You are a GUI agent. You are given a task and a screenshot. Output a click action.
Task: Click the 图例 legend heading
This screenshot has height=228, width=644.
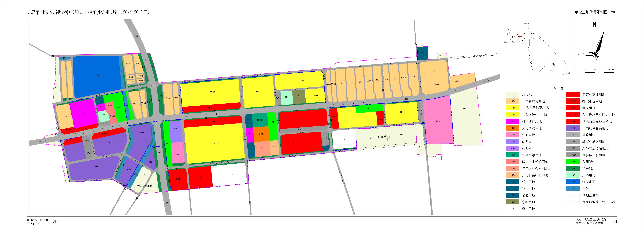(559, 88)
